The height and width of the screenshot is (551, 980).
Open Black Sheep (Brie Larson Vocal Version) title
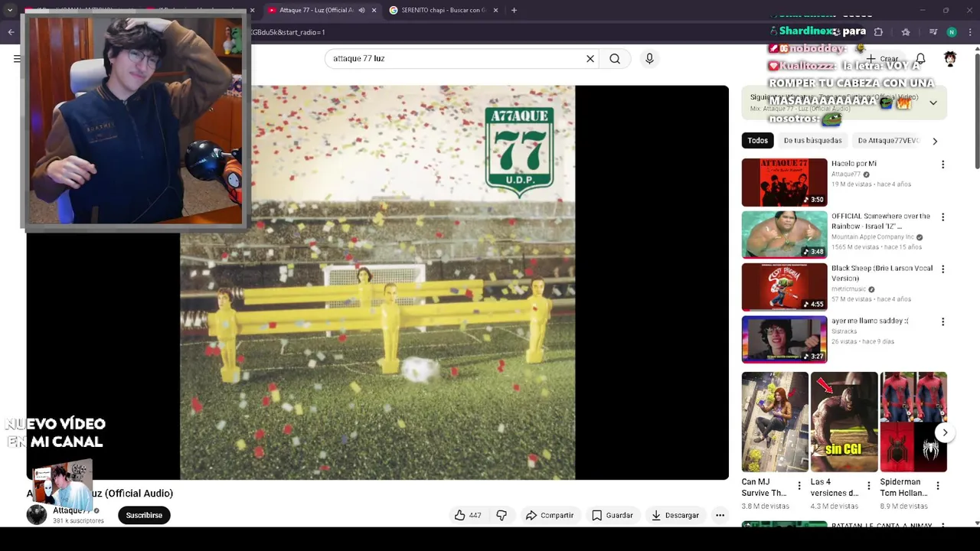pos(882,273)
